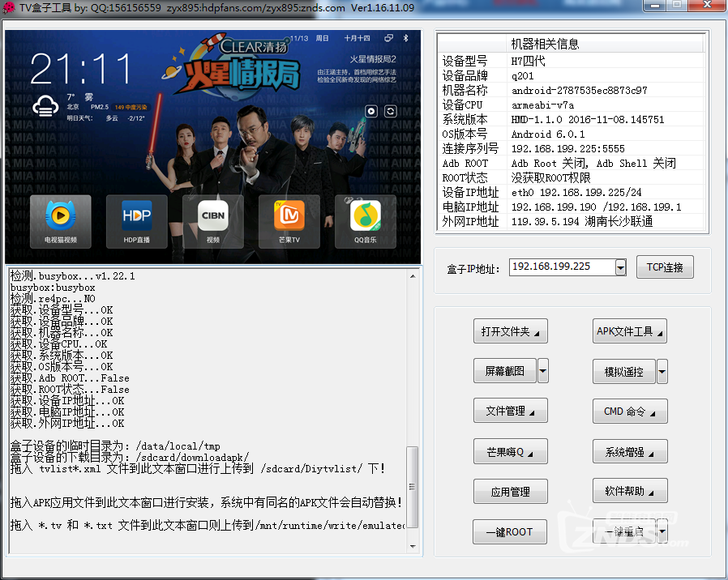Click the 应用管理 button

tap(510, 492)
